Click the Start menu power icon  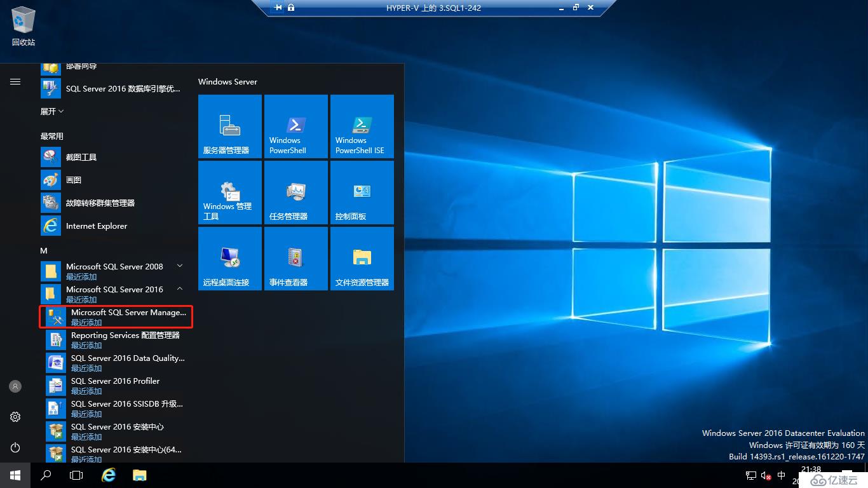click(x=15, y=447)
